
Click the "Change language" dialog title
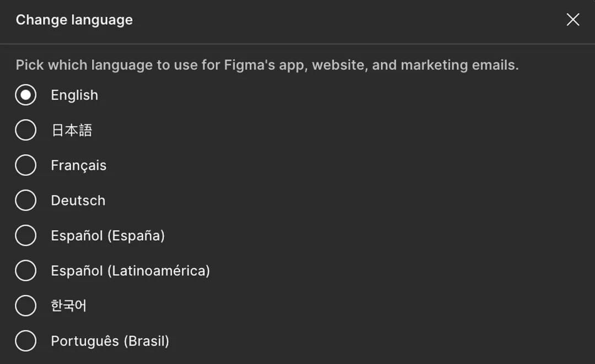tap(74, 20)
